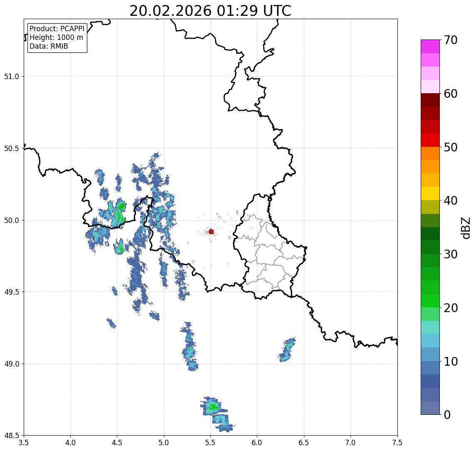
Task: Click colorbar tick label 10
Action: click(x=450, y=361)
